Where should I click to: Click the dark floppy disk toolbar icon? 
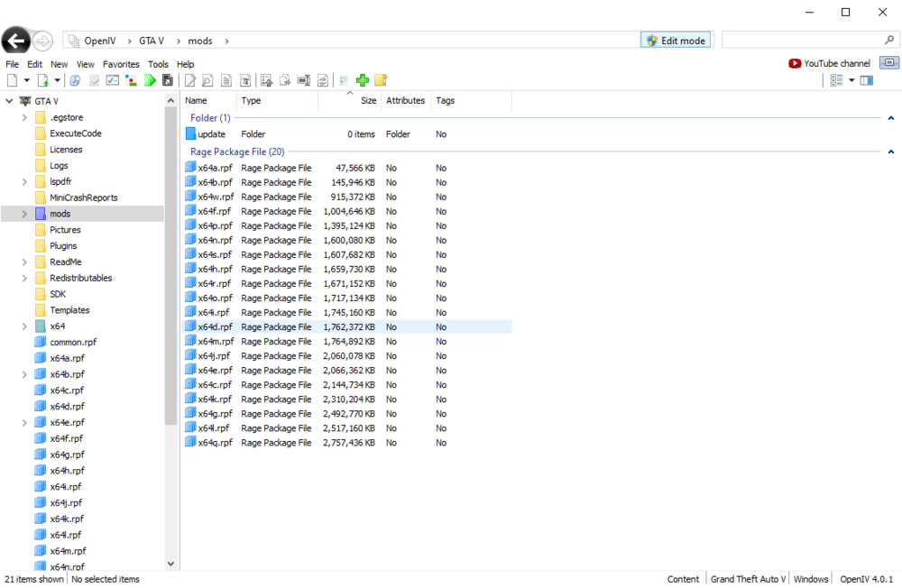pyautogui.click(x=168, y=80)
